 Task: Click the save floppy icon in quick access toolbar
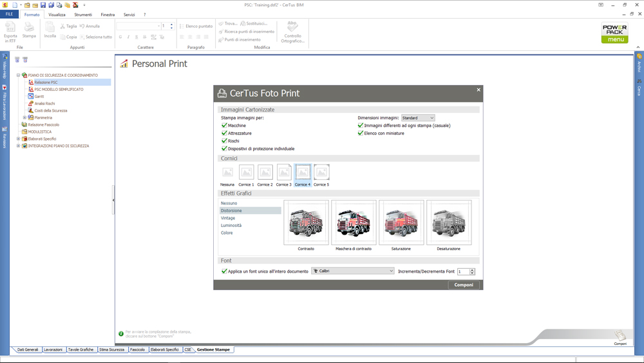click(43, 5)
